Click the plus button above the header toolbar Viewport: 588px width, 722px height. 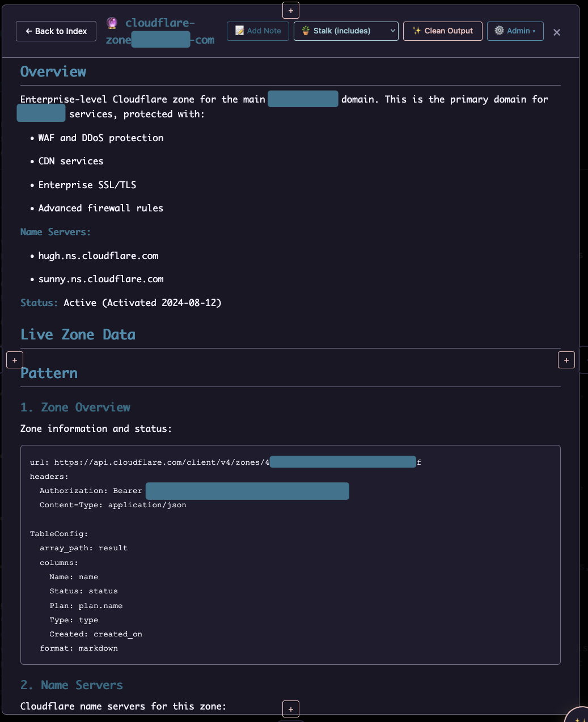(291, 10)
